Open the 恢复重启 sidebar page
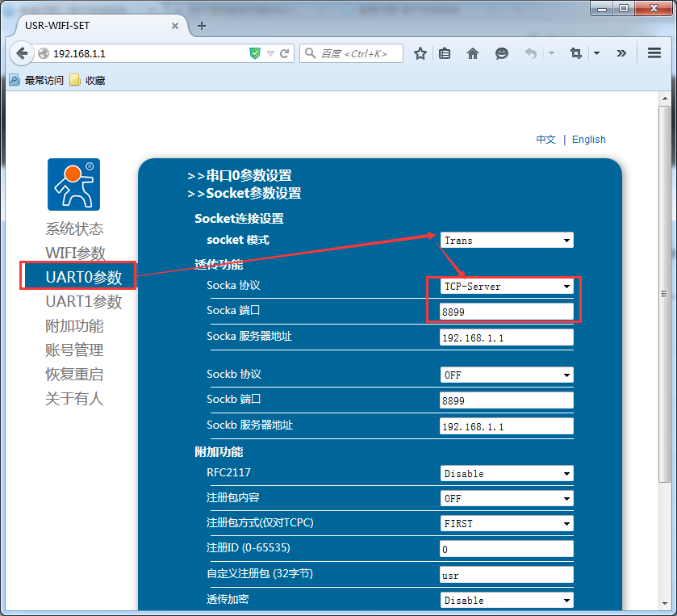677x616 pixels. click(73, 373)
